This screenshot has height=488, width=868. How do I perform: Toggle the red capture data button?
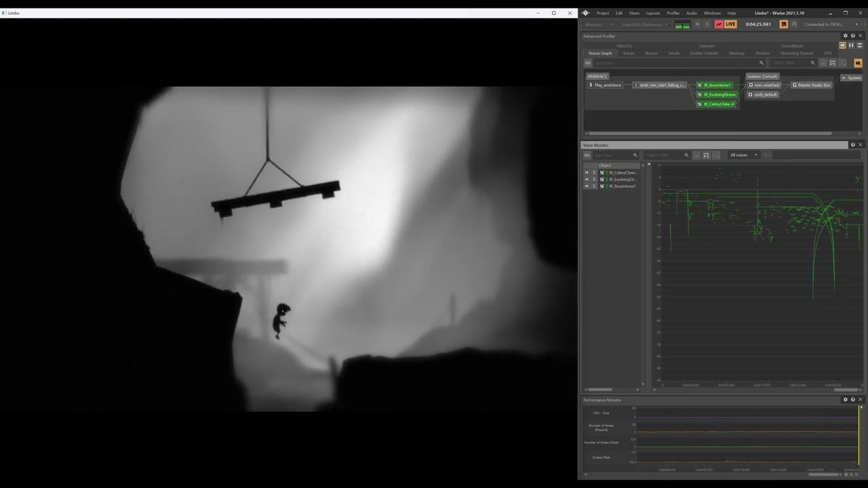point(719,24)
